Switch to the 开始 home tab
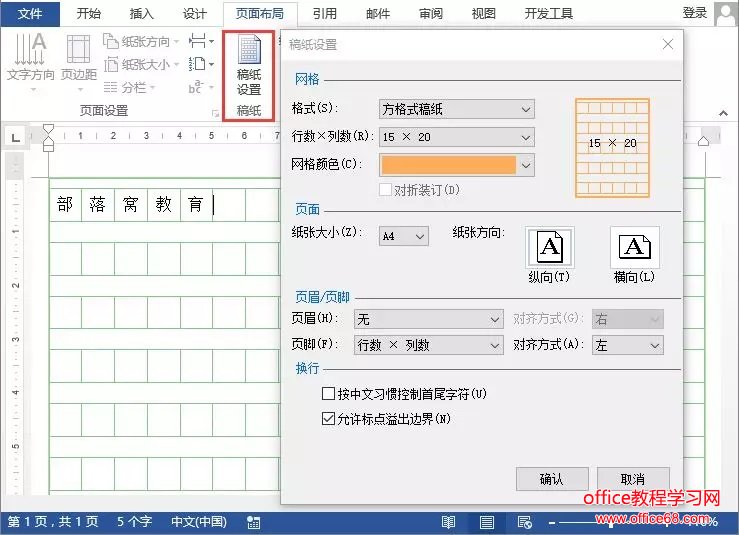The width and height of the screenshot is (739, 535). [89, 14]
